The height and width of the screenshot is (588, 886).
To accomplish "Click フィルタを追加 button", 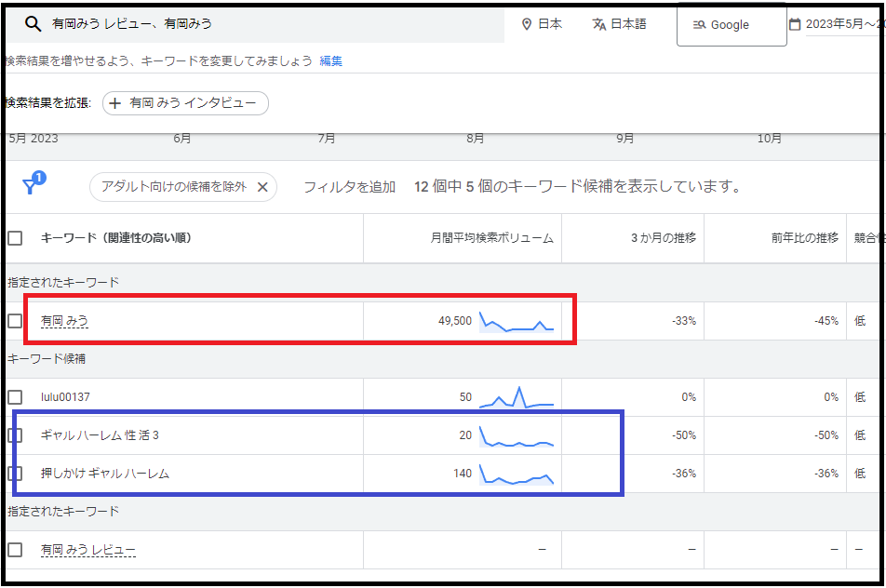I will 349,187.
